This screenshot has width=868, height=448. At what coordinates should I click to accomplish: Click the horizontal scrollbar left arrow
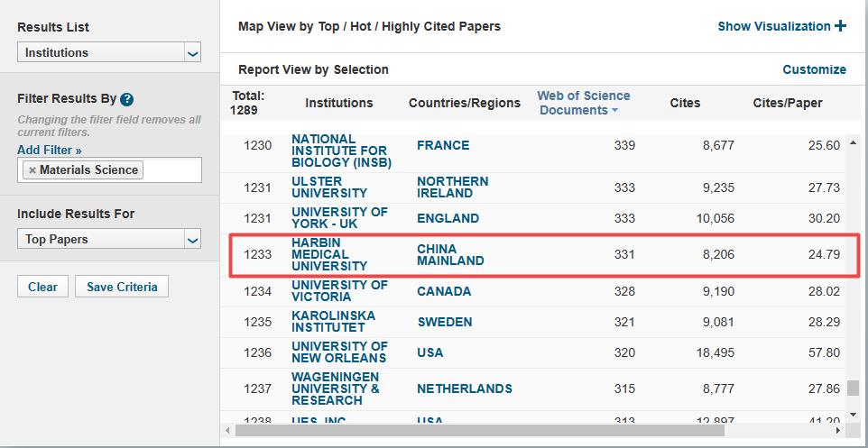click(228, 430)
